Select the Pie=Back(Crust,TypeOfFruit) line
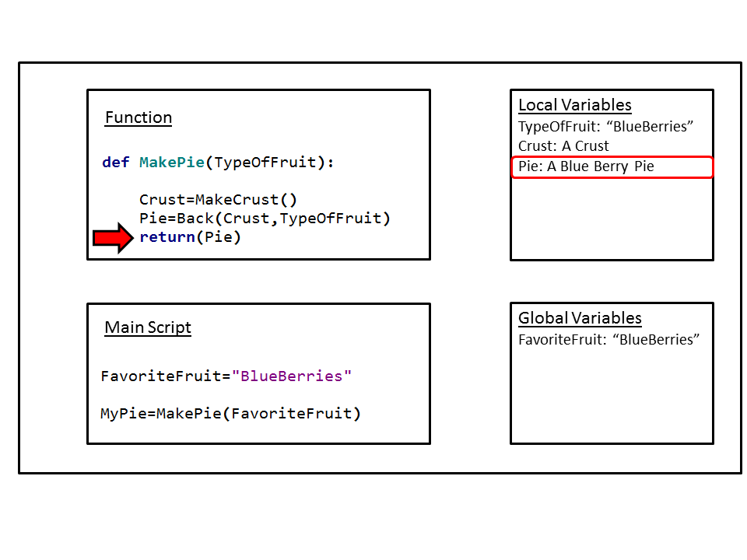The width and height of the screenshot is (747, 560). tap(265, 219)
